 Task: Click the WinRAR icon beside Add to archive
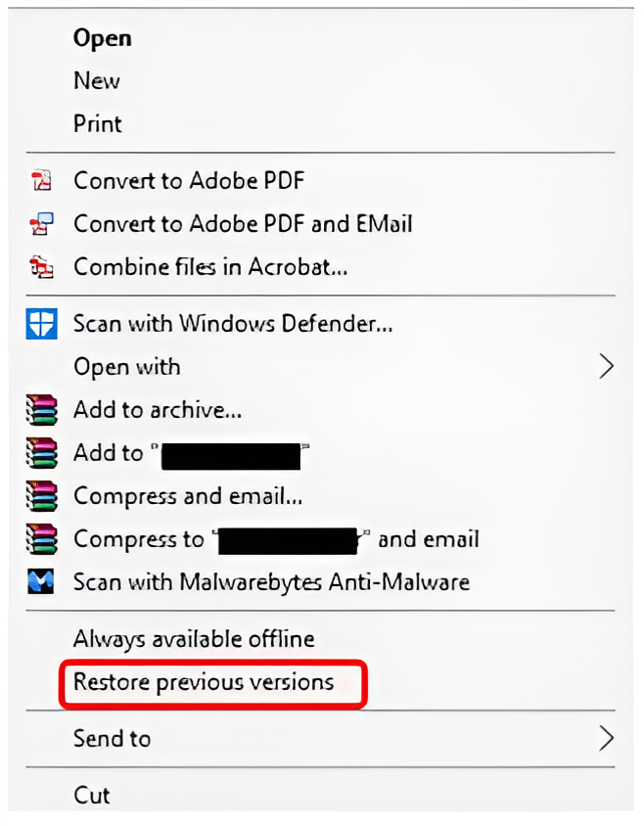(41, 409)
